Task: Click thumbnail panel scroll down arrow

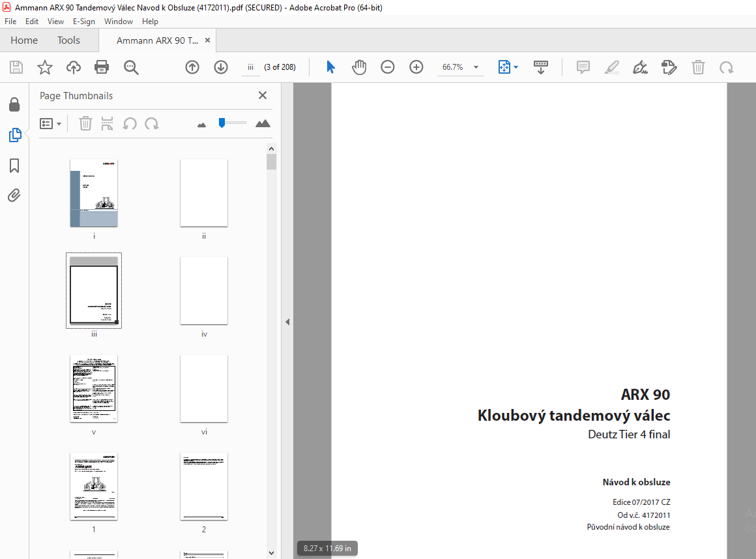Action: [272, 552]
